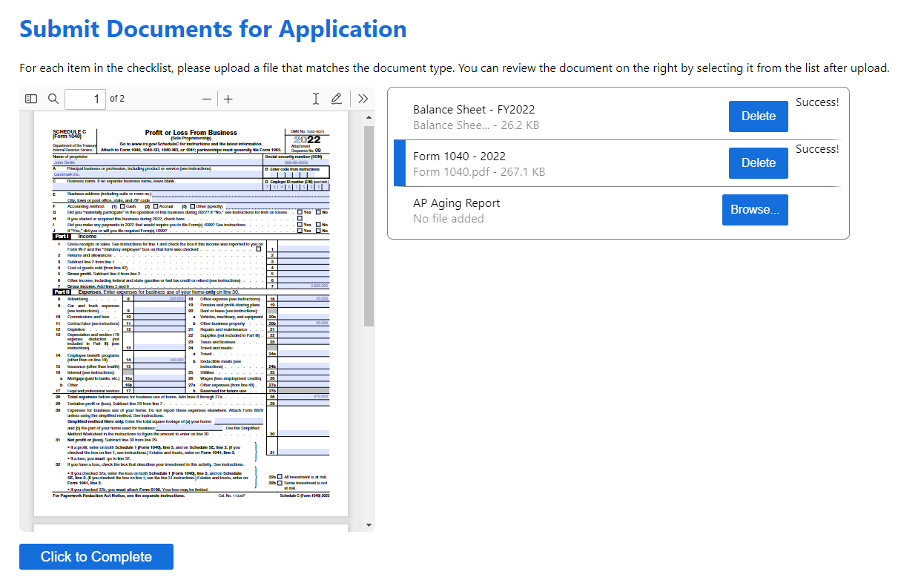Zoom in on the PDF document
The height and width of the screenshot is (586, 924).
pyautogui.click(x=228, y=98)
